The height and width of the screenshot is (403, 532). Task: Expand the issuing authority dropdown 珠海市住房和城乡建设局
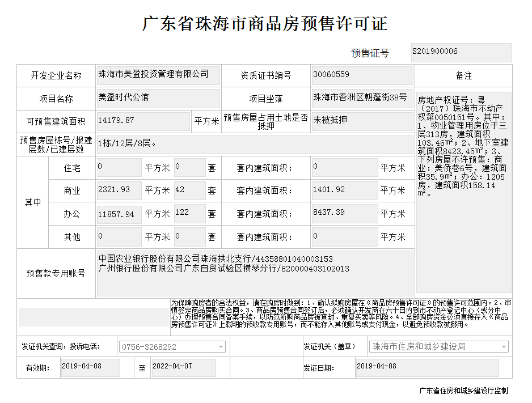coord(438,347)
